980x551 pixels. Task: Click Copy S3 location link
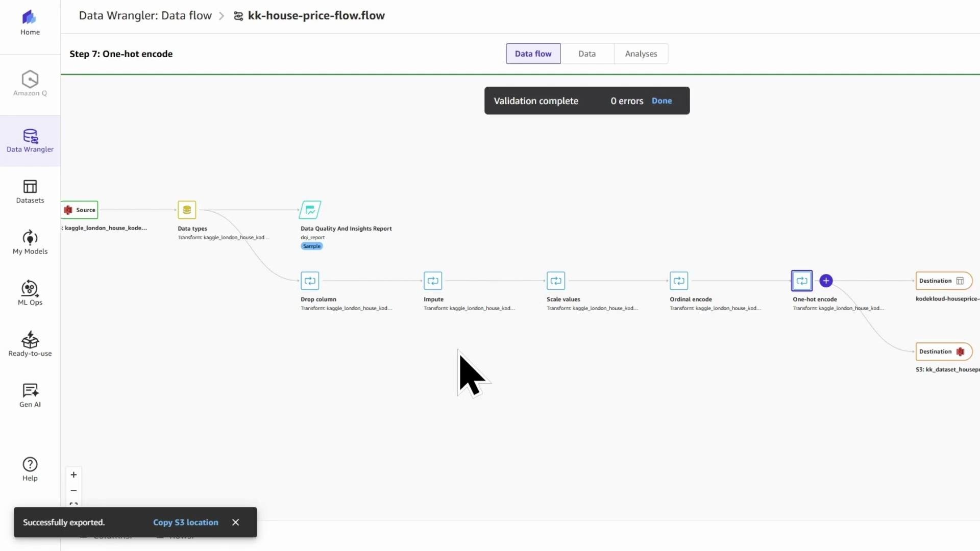186,522
